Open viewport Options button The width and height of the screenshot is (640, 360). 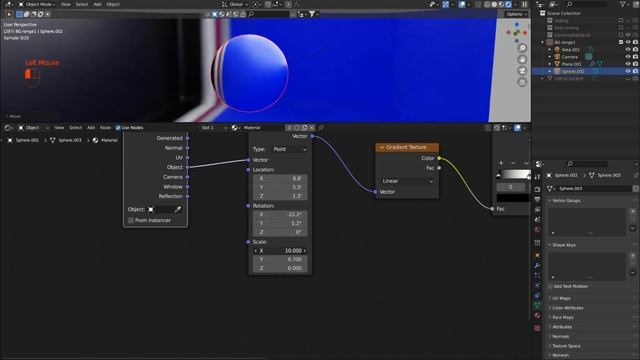516,14
